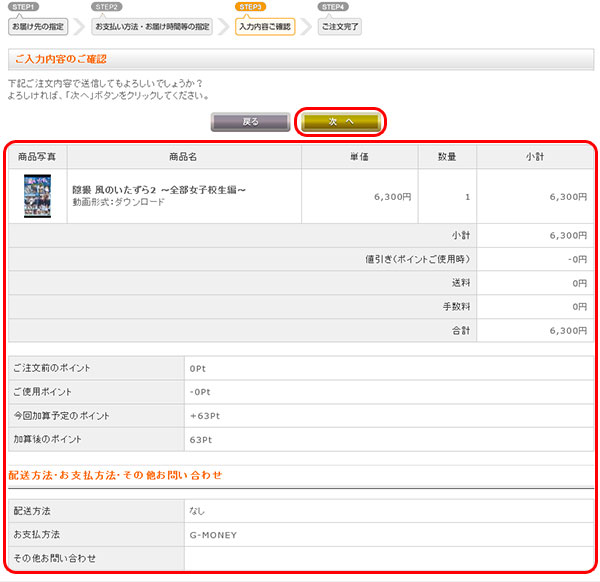Click the 今回加算予定のポイント value +63Pt
Viewport: 600px width, 582px height.
pos(205,416)
